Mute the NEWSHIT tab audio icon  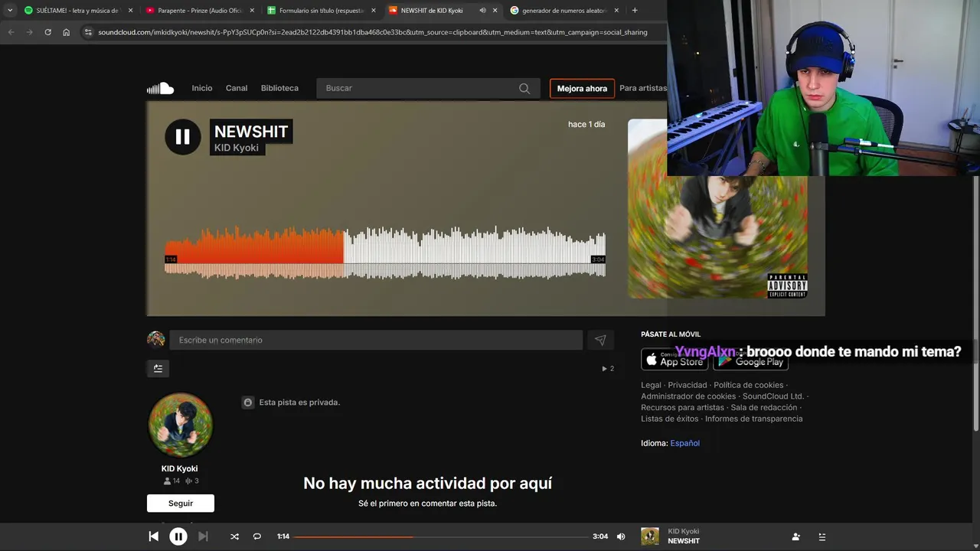point(482,10)
